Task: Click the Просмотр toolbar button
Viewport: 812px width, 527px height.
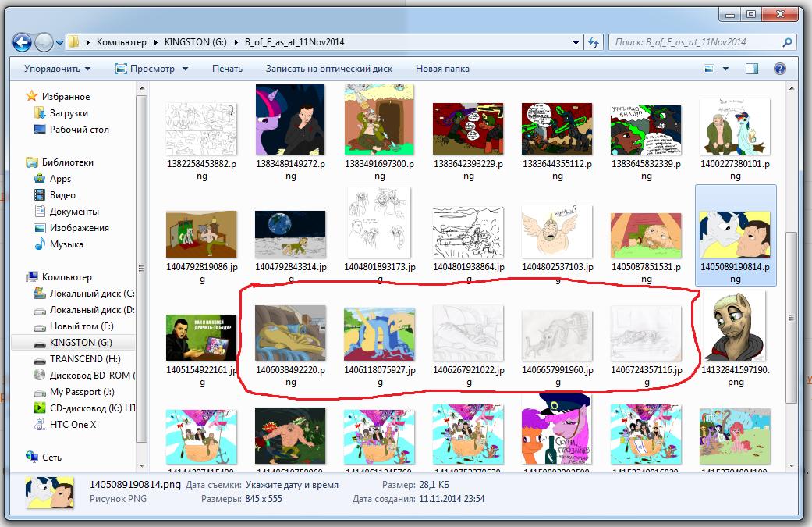Action: pyautogui.click(x=145, y=69)
